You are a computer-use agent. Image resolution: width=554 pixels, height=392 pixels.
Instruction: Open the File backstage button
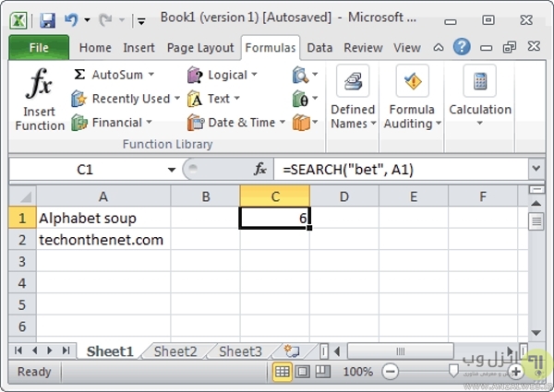pos(39,48)
